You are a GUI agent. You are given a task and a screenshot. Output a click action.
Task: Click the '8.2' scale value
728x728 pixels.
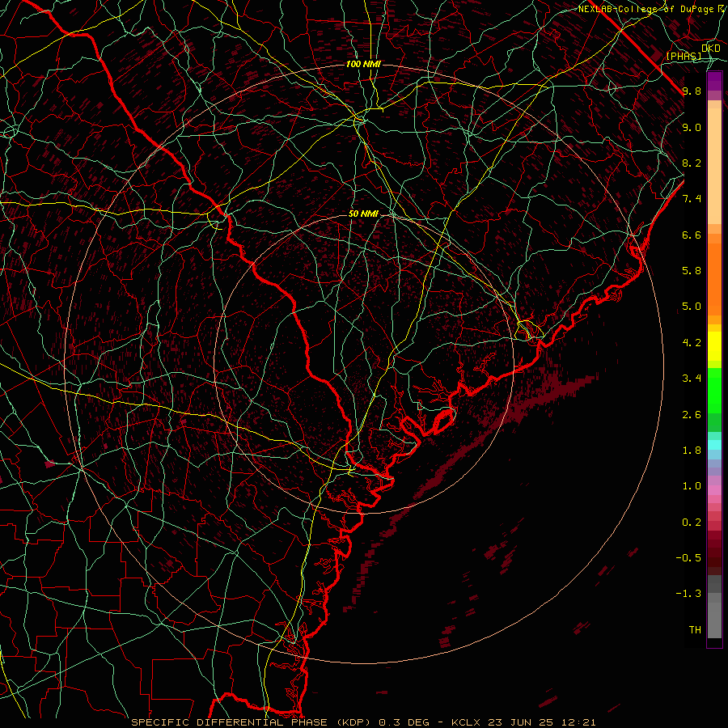[692, 163]
